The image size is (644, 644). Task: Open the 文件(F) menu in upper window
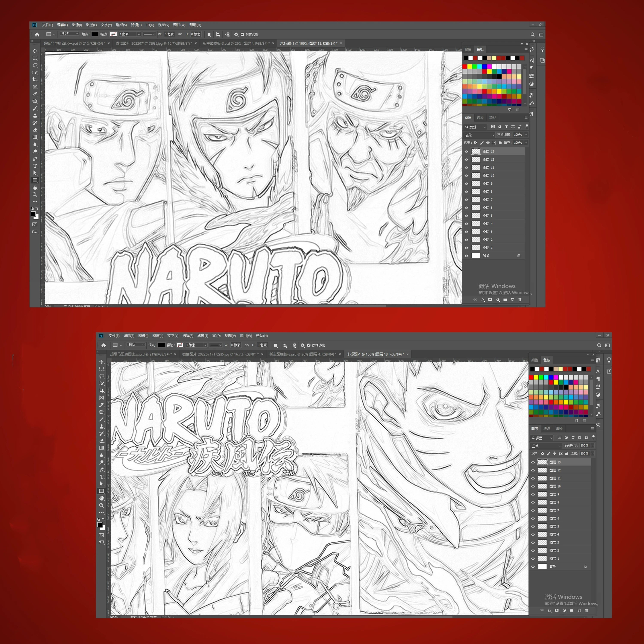47,25
